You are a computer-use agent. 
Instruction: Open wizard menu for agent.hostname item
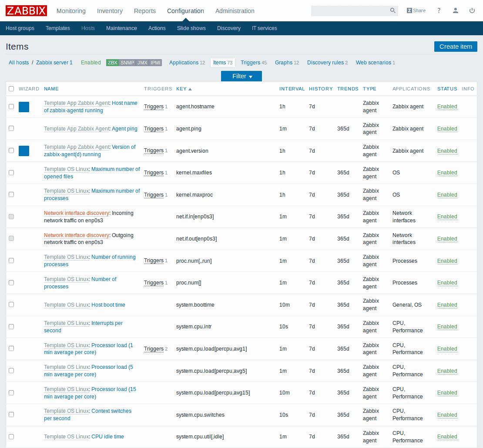click(x=24, y=107)
